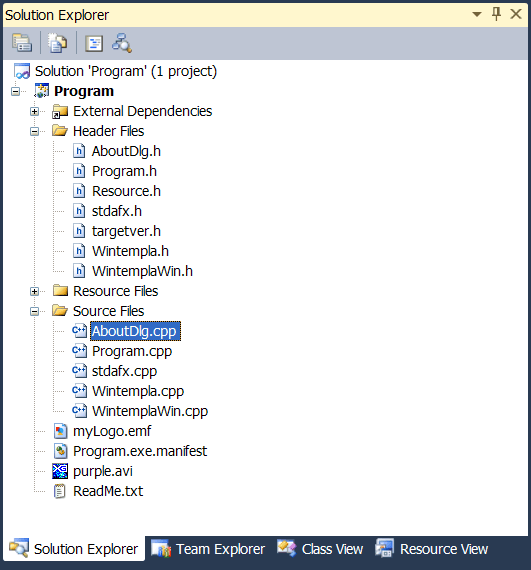The width and height of the screenshot is (531, 570).
Task: Select the ReadMe.txt file name
Action: (108, 491)
